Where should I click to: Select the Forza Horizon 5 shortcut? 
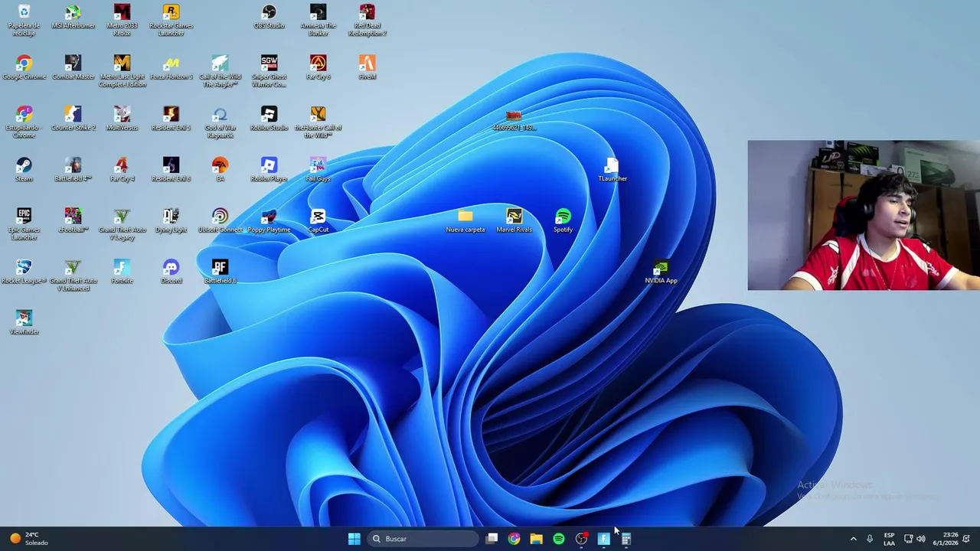tap(171, 67)
